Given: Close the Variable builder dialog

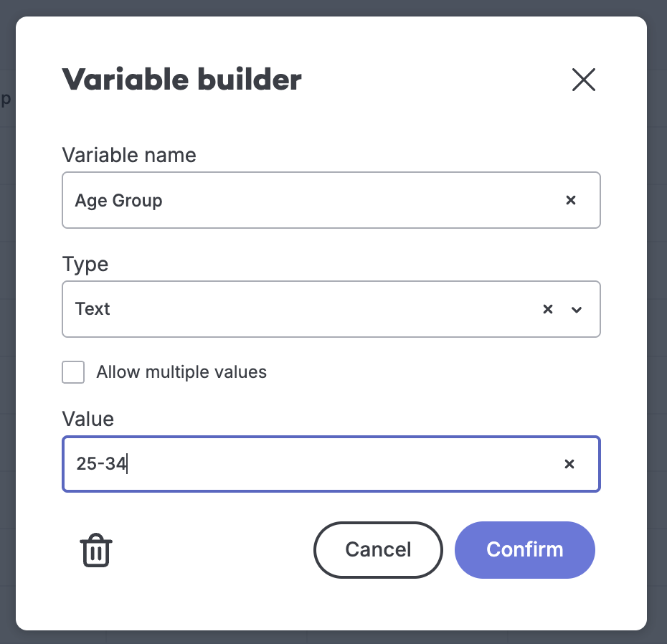Looking at the screenshot, I should pos(584,80).
